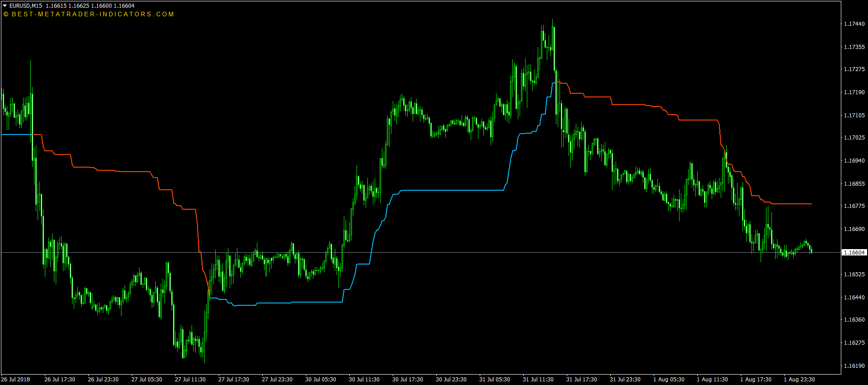
Task: Click the 26 Jul 23:30 time label
Action: (x=103, y=380)
